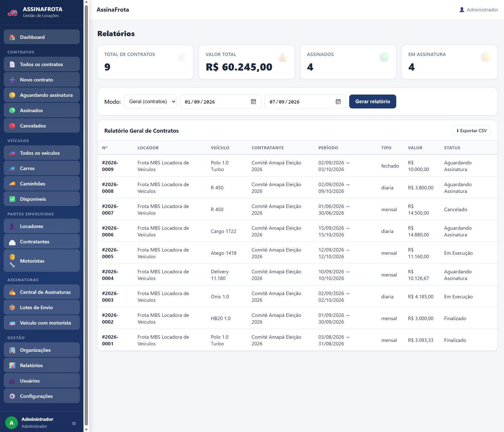Click the HB20 1.0 vehicle cell
Viewport: 504px width, 432px height.
point(221,318)
